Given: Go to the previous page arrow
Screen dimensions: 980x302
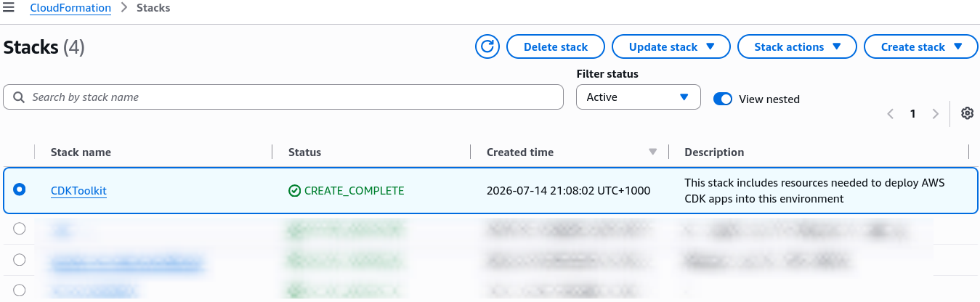Looking at the screenshot, I should [890, 114].
